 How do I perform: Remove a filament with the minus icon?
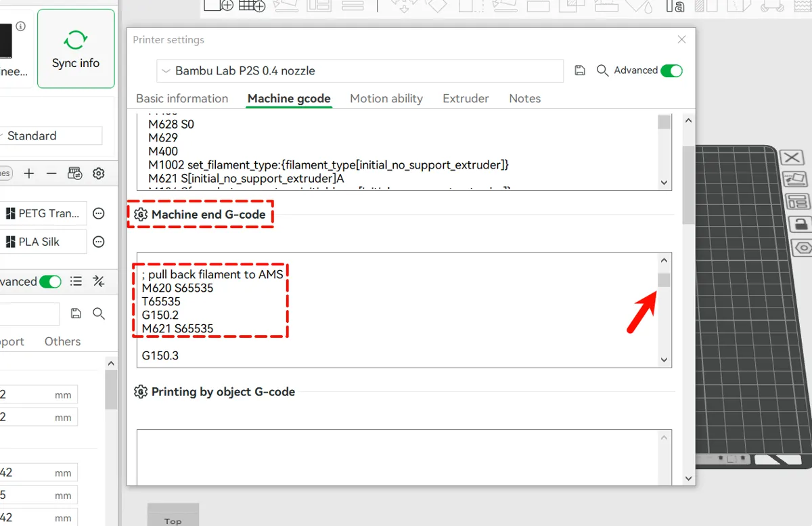pos(51,174)
